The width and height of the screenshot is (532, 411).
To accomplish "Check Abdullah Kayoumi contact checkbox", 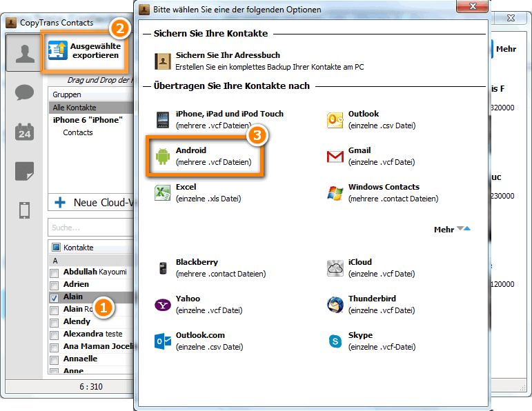I will 54,273.
